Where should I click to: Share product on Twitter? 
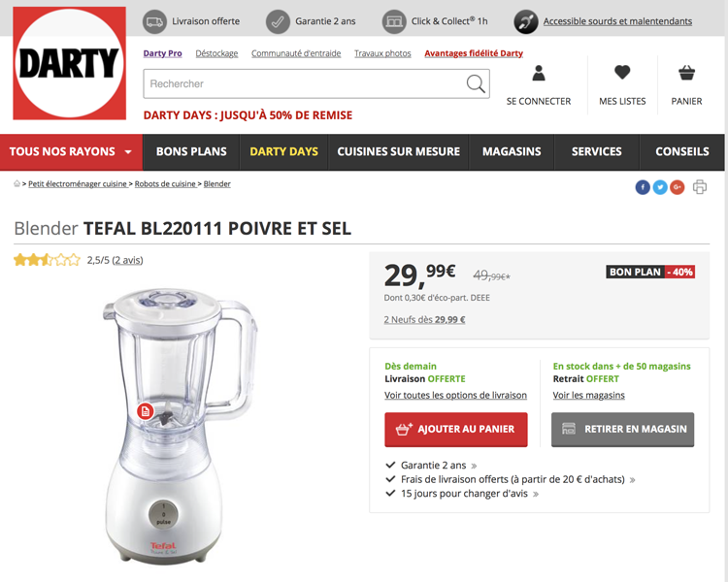(x=660, y=187)
